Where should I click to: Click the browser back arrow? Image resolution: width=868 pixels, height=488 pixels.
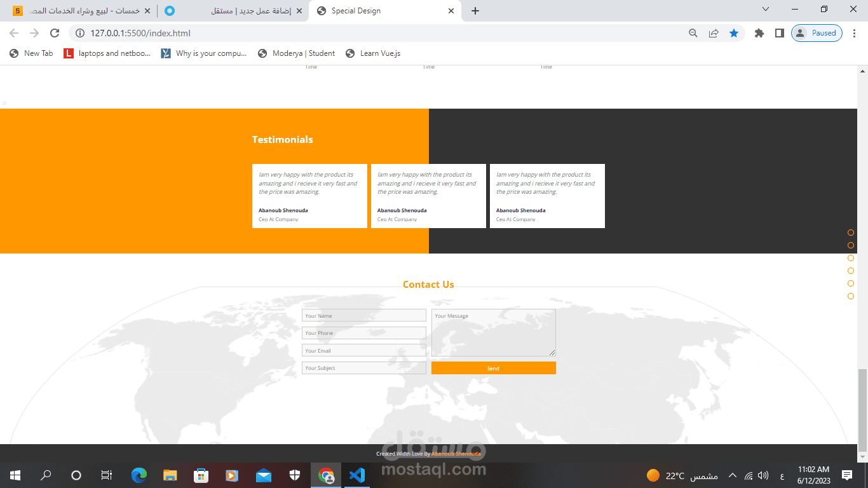click(14, 33)
